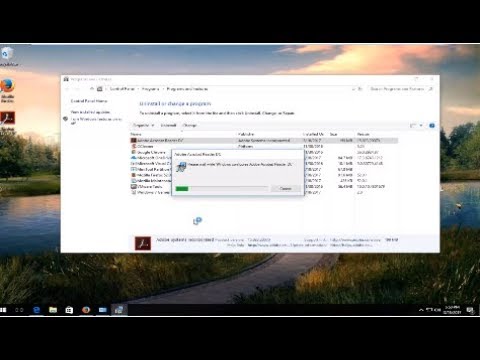Viewport: 480px width, 360px height.
Task: Click the up arrow in address bar
Action: click(x=92, y=89)
